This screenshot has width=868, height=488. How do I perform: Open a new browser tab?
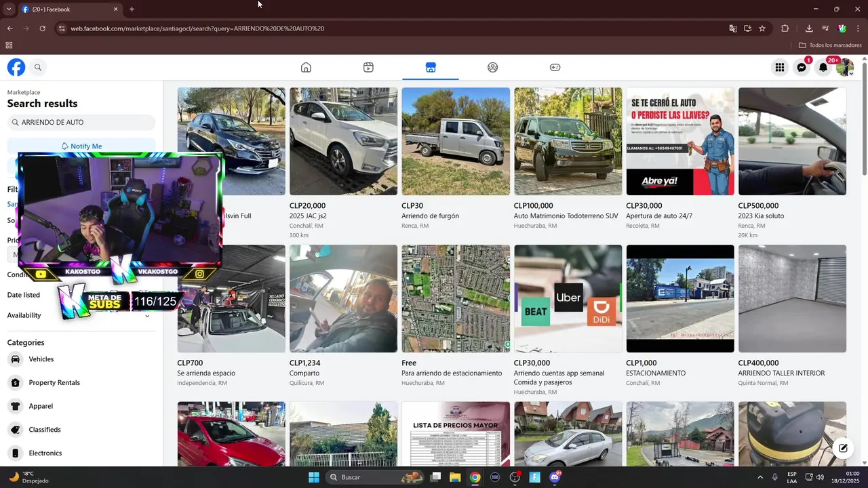(132, 9)
